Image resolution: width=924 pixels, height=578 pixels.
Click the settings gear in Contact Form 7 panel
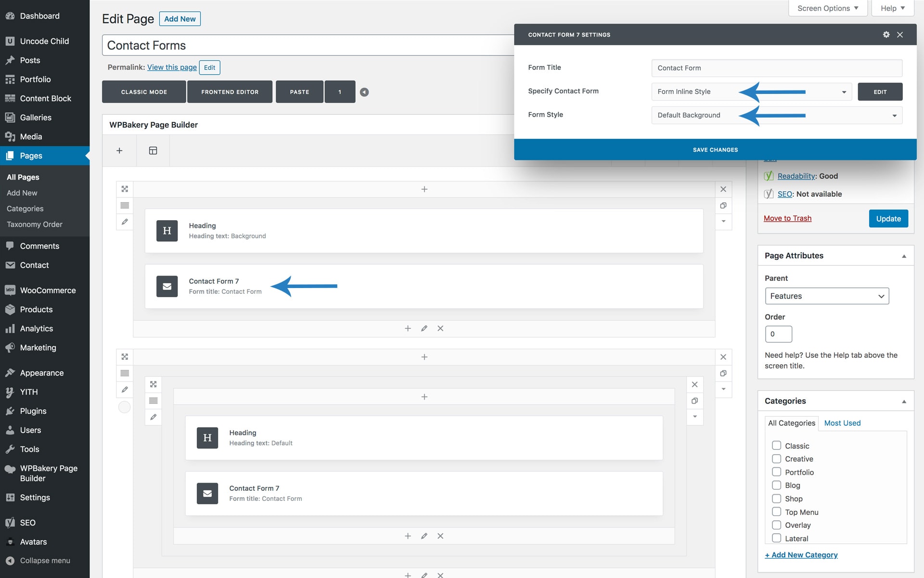pyautogui.click(x=886, y=35)
